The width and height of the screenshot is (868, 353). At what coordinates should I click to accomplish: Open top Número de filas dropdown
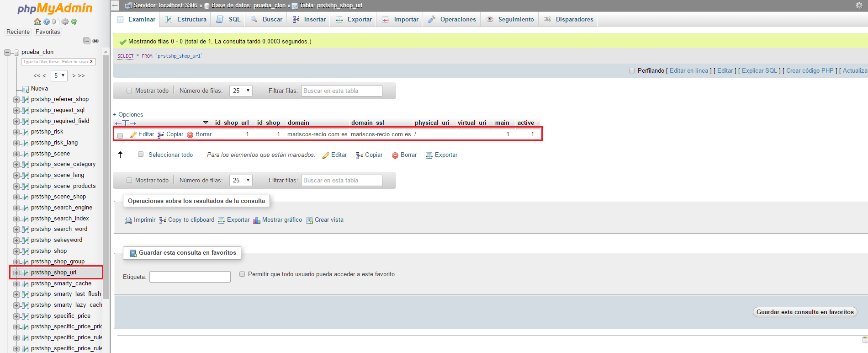tap(241, 91)
